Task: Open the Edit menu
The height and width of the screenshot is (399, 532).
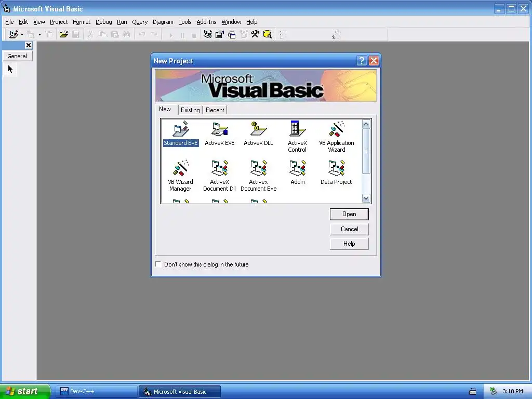Action: tap(23, 22)
